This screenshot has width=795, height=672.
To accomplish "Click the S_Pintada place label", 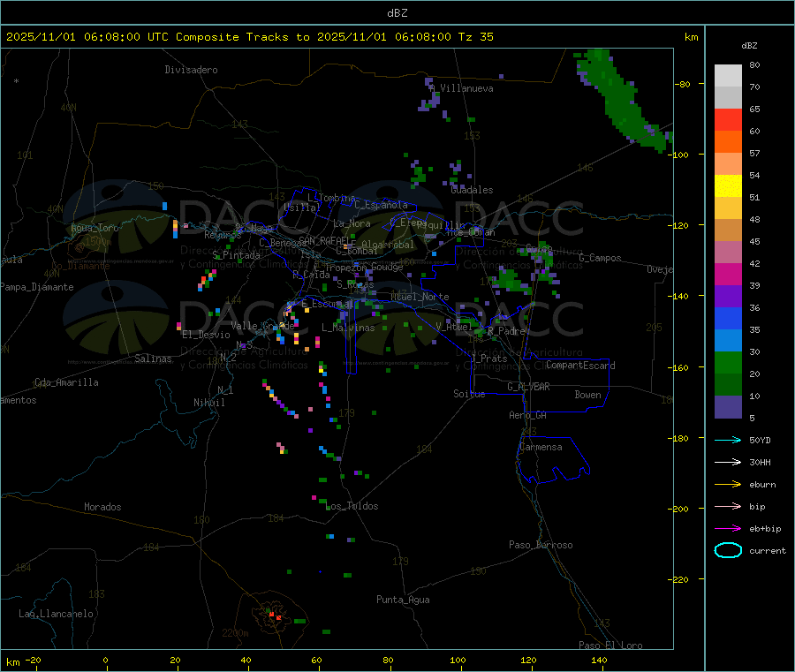I will (x=236, y=255).
